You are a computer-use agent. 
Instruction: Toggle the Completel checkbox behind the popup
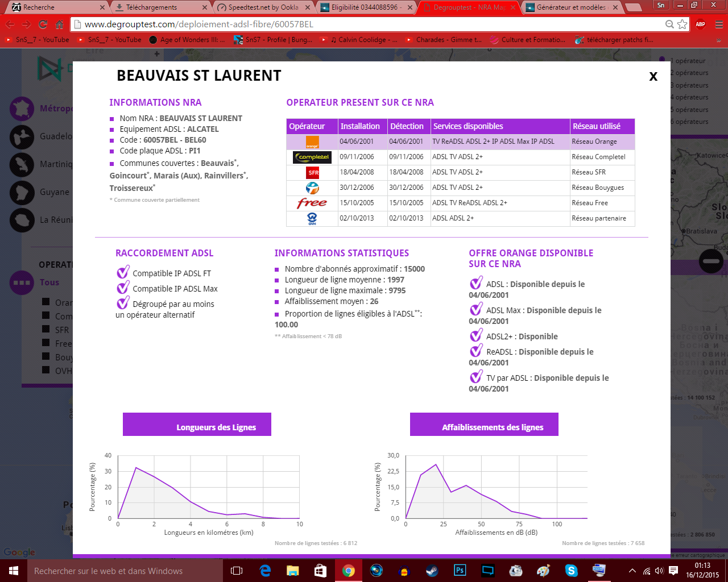46,315
